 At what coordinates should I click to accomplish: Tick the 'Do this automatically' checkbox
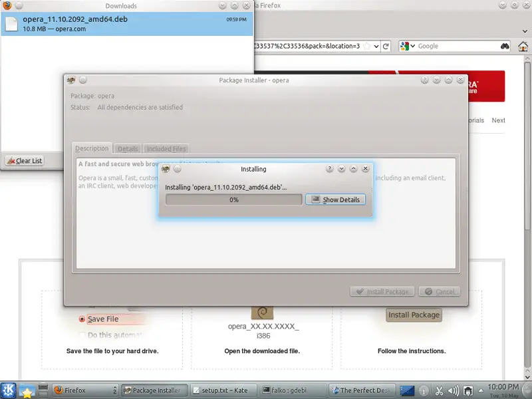(x=82, y=335)
